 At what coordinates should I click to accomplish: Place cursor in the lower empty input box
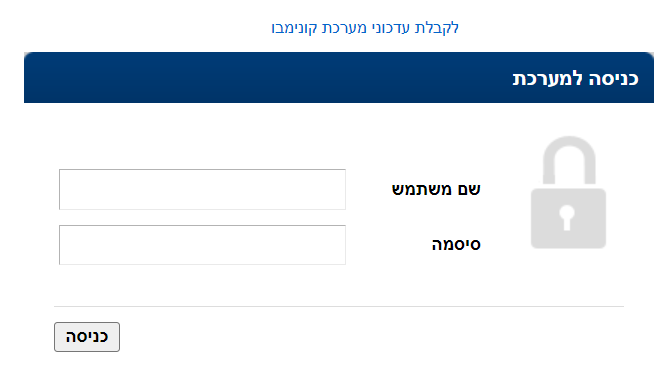coord(202,245)
